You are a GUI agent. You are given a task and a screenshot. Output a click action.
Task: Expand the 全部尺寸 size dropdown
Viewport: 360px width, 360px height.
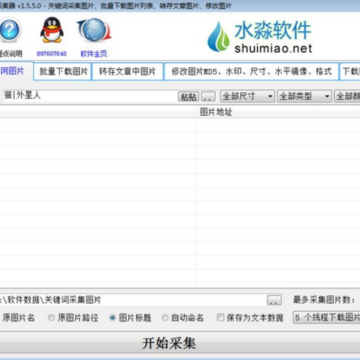(247, 96)
